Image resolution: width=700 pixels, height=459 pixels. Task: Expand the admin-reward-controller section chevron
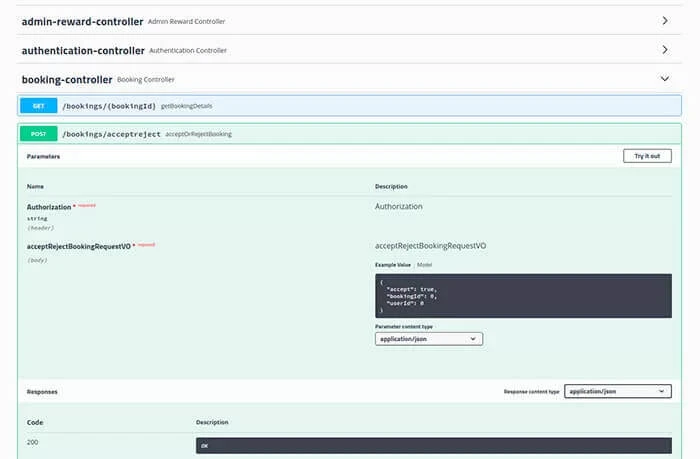(x=665, y=21)
